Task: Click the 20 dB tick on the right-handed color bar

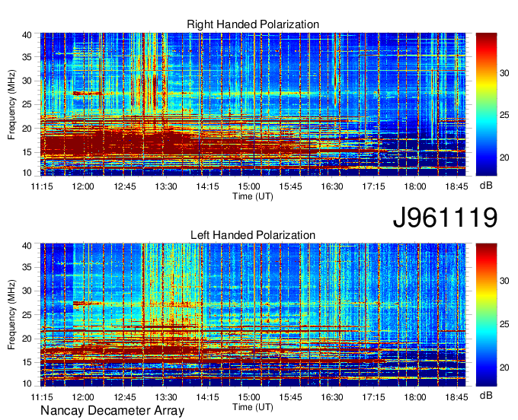Action: click(x=504, y=157)
